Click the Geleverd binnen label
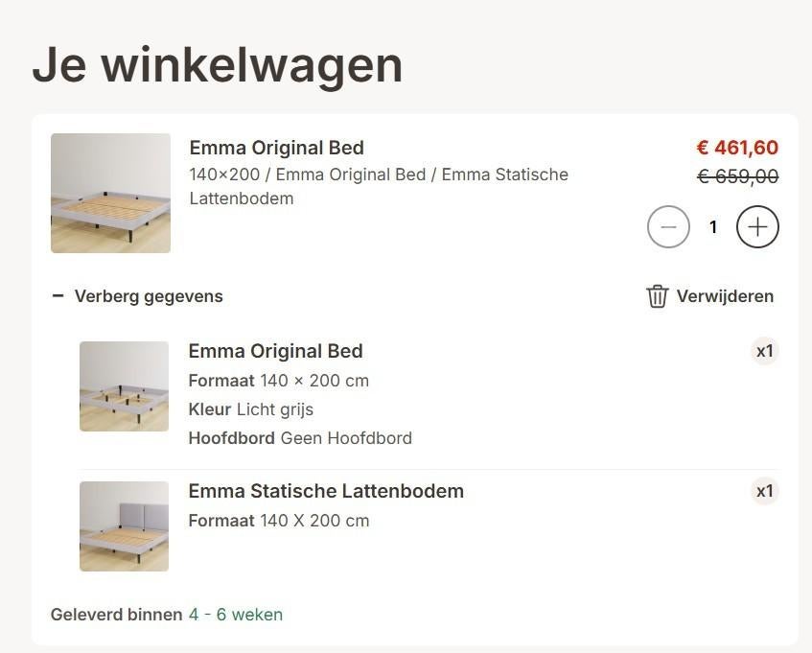Image resolution: width=812 pixels, height=653 pixels. click(x=116, y=614)
